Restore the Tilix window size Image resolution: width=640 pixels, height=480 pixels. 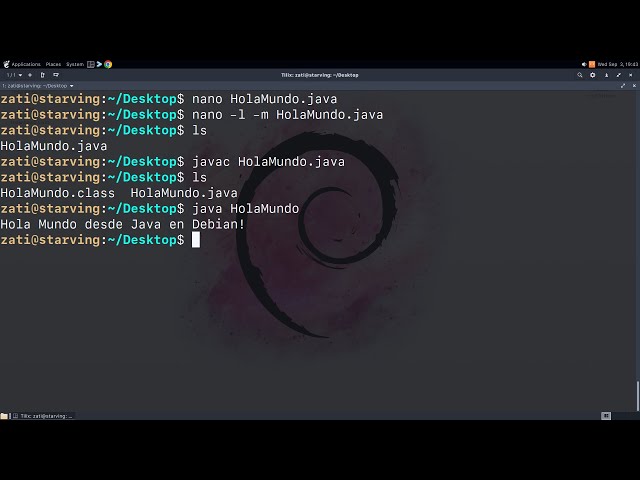point(619,75)
